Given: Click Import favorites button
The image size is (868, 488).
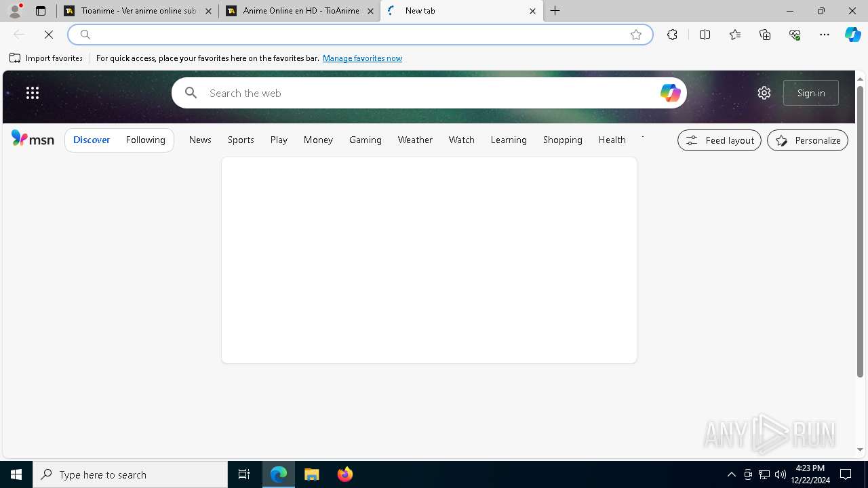Looking at the screenshot, I should point(46,58).
